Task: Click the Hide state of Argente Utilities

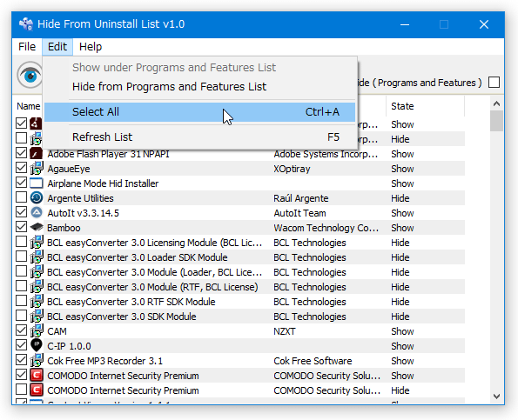Action: [400, 198]
